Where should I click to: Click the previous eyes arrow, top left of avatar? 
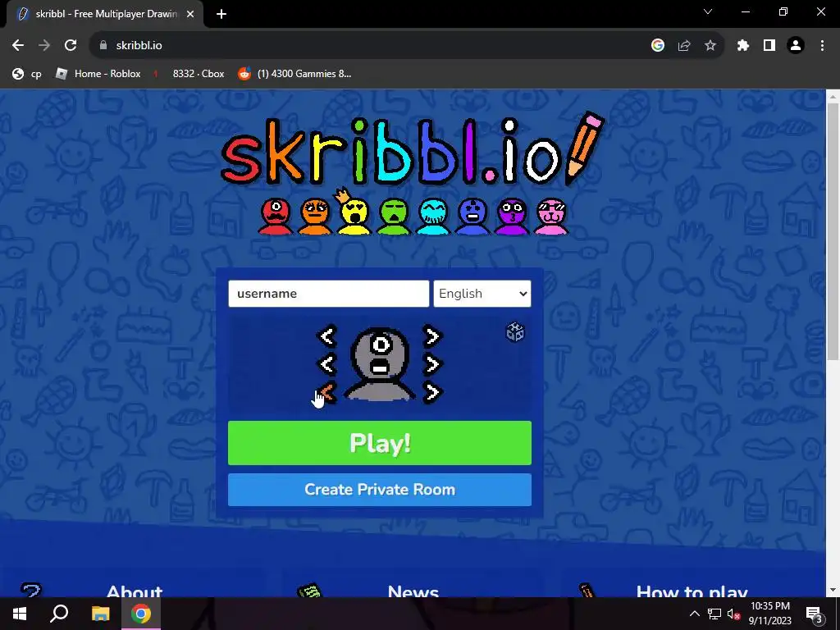pyautogui.click(x=327, y=336)
